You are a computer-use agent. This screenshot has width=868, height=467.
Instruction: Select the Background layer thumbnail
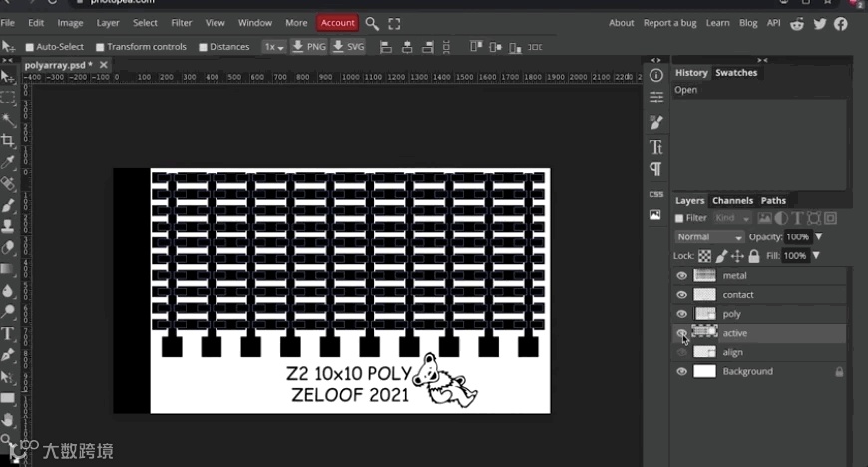click(x=704, y=371)
